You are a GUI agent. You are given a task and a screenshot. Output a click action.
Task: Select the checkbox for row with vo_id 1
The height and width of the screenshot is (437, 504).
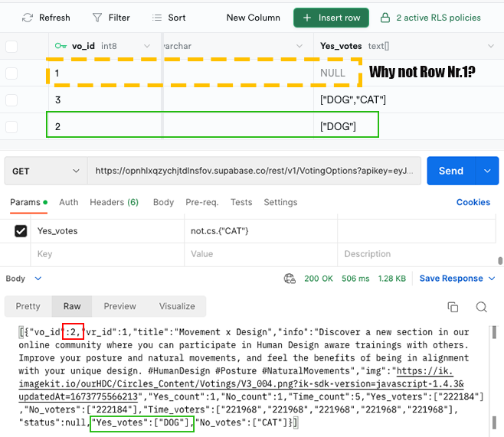[x=11, y=73]
